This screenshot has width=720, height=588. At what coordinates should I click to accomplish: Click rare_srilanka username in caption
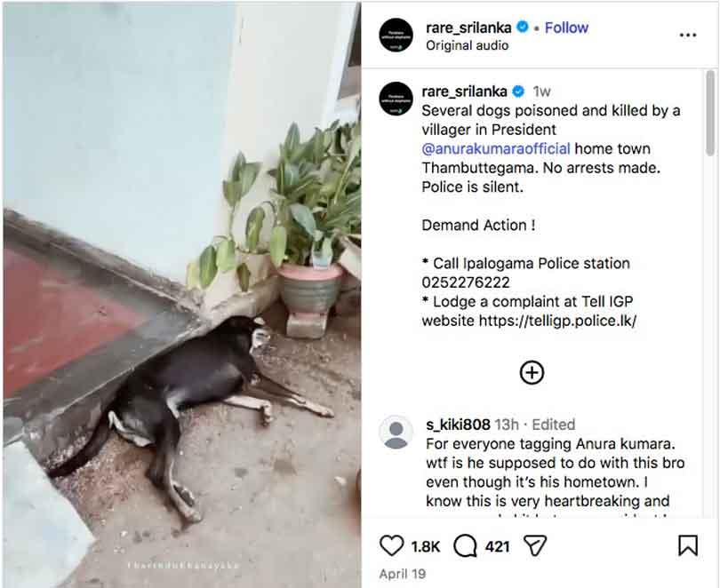point(464,91)
